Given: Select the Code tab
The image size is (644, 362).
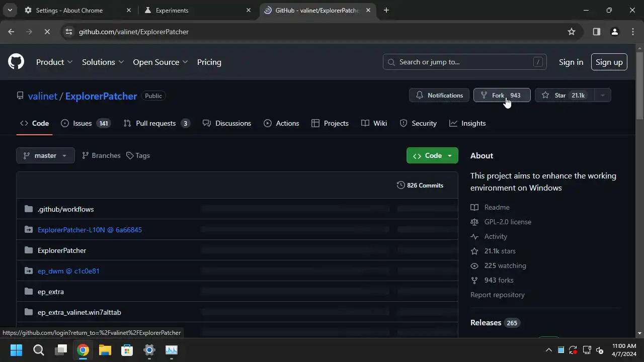Looking at the screenshot, I should (34, 123).
